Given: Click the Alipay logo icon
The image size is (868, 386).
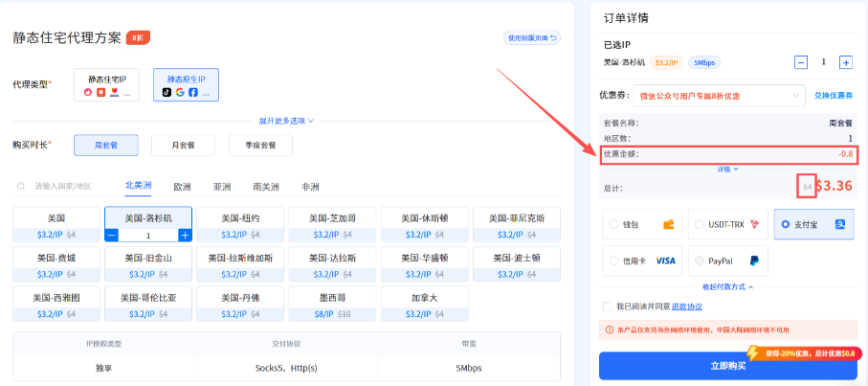Looking at the screenshot, I should (x=840, y=224).
